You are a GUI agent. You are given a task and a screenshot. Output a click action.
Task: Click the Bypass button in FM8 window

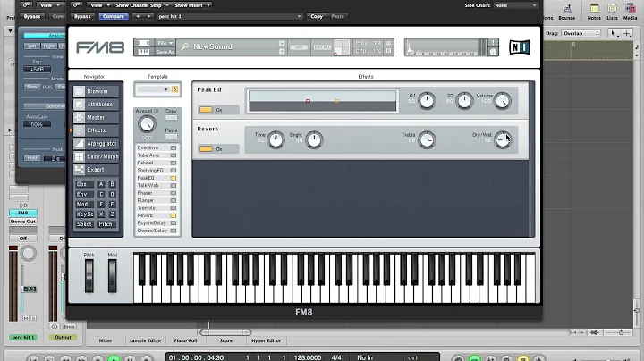pos(82,16)
